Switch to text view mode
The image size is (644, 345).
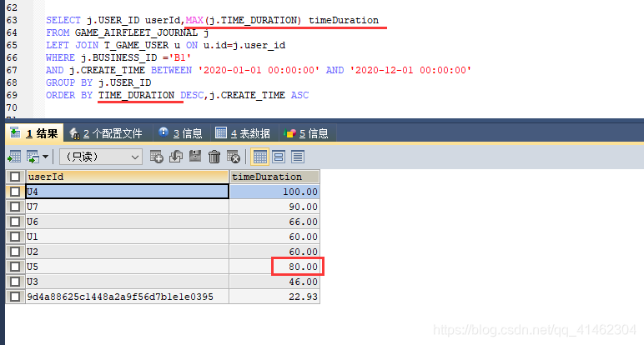coord(298,157)
